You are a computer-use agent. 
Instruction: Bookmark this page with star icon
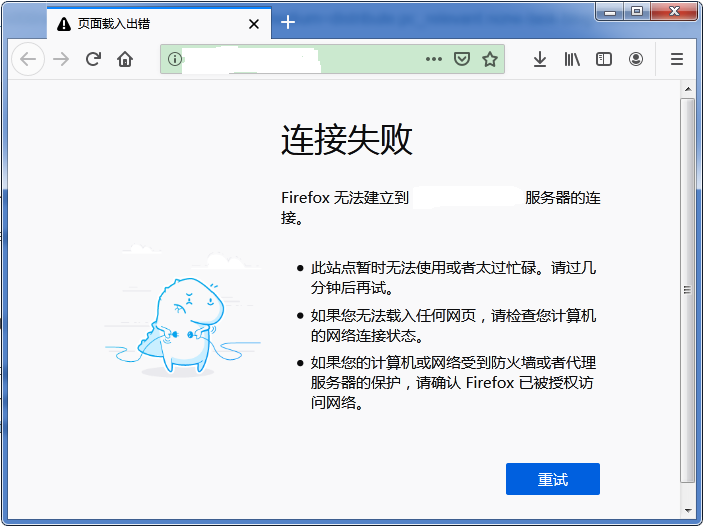[x=490, y=59]
